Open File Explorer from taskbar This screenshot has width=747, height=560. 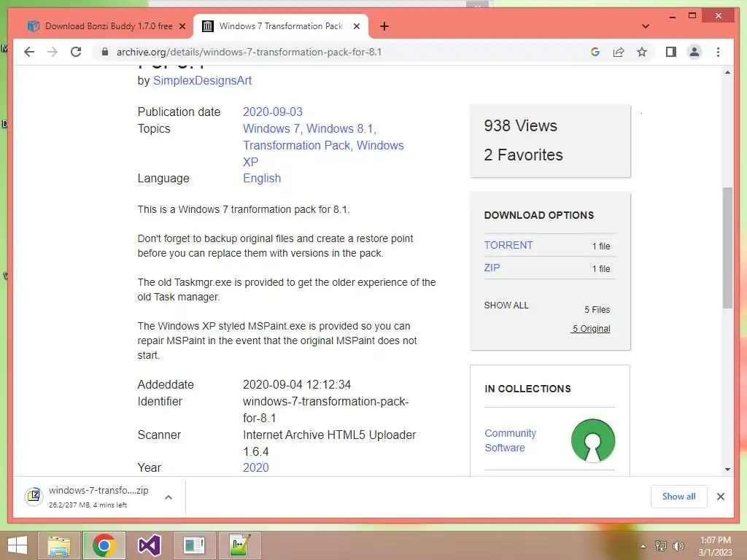tap(58, 545)
